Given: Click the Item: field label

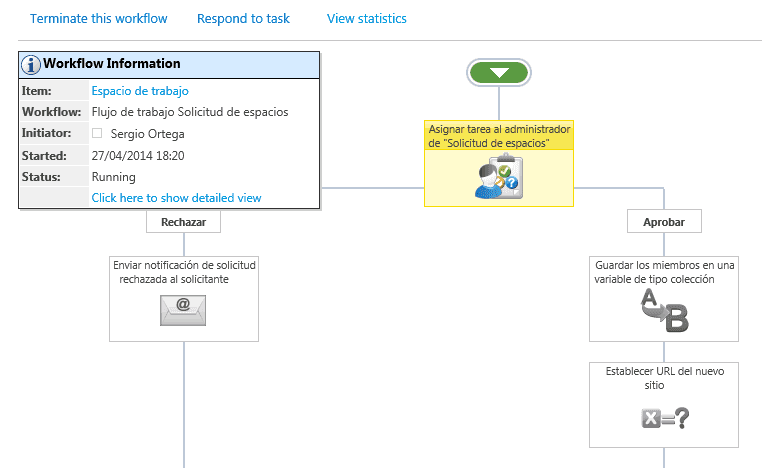Looking at the screenshot, I should point(36,91).
